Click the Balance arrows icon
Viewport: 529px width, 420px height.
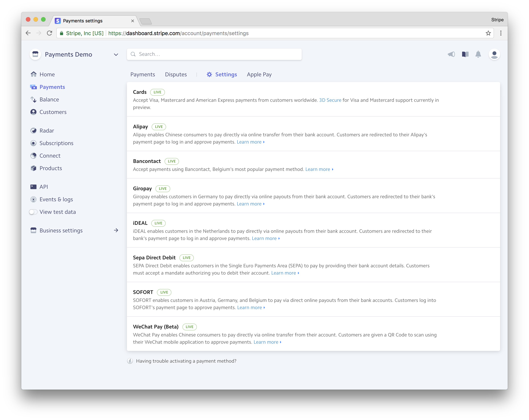click(x=33, y=99)
